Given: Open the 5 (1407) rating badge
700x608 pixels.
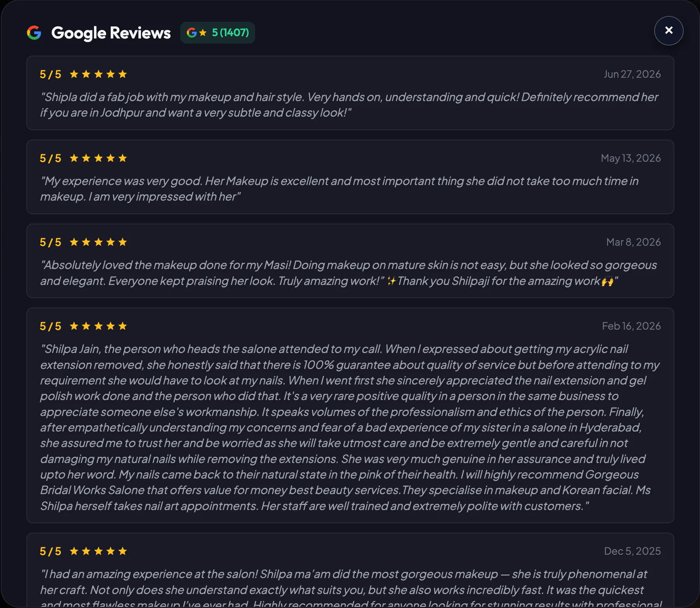Looking at the screenshot, I should (218, 33).
